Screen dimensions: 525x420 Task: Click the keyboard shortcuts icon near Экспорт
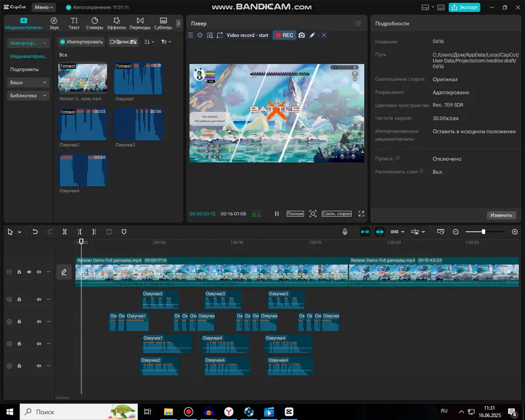point(441,8)
